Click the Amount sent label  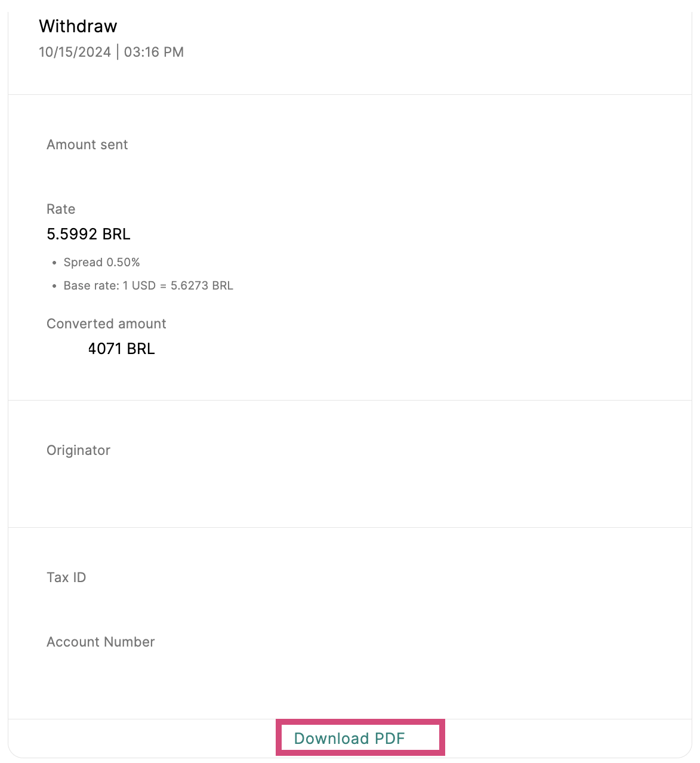coord(87,144)
